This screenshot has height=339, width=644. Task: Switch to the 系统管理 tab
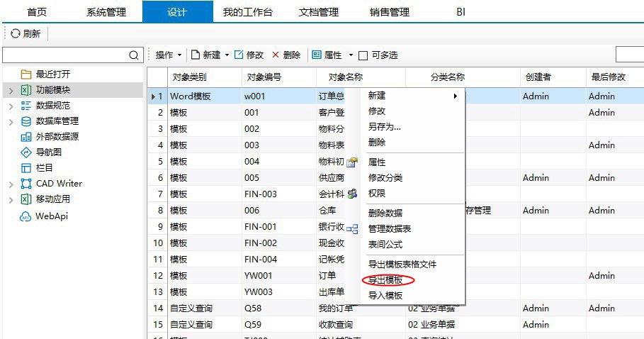tap(106, 12)
